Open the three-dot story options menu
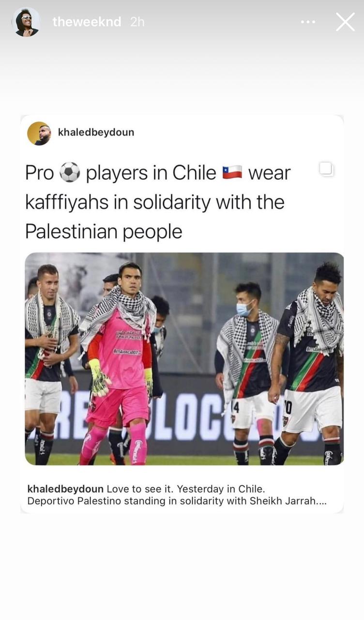 point(308,22)
